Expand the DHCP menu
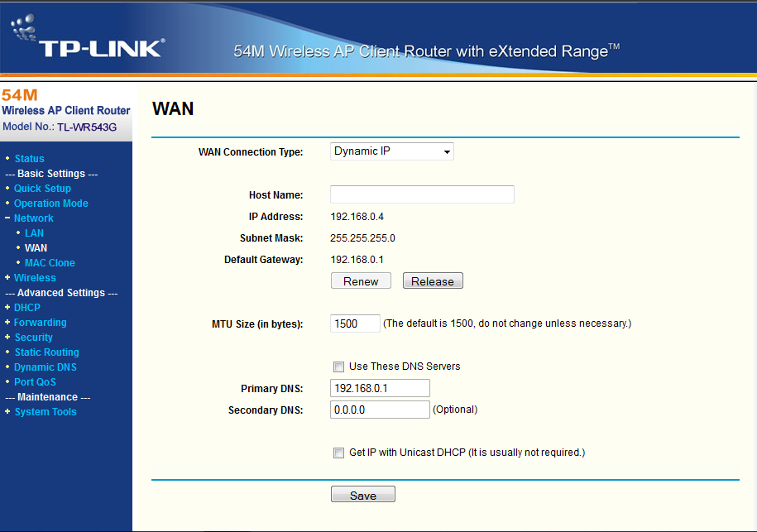This screenshot has width=757, height=532. click(x=27, y=308)
